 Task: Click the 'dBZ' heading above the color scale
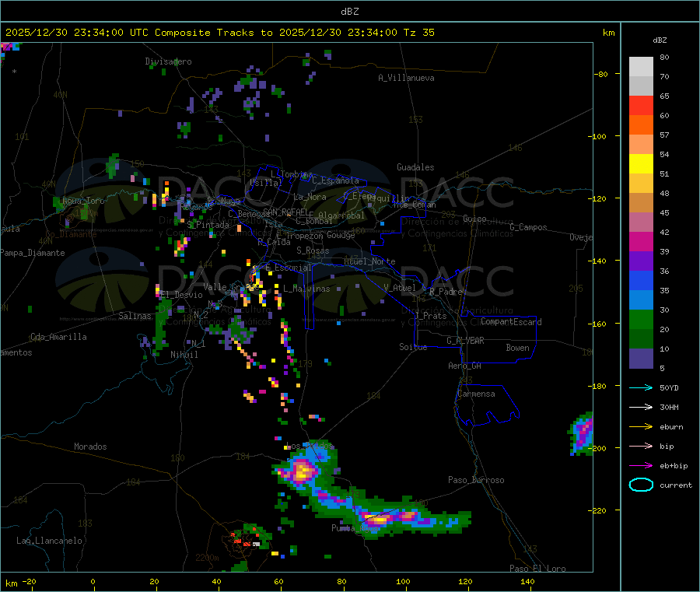(660, 40)
